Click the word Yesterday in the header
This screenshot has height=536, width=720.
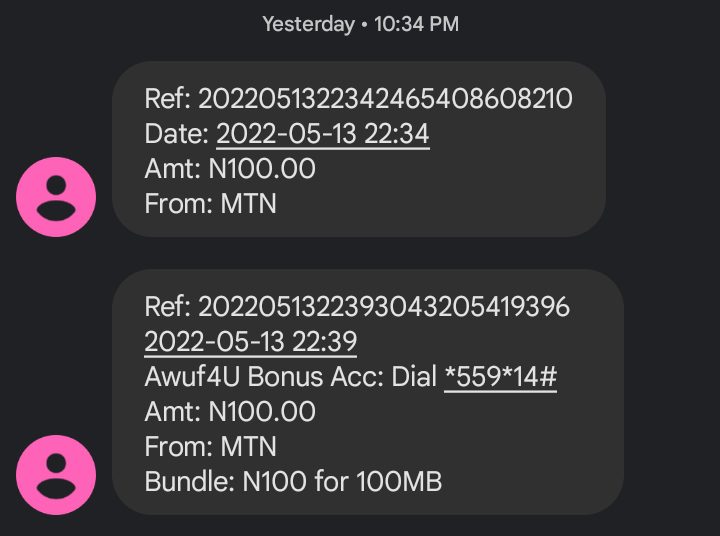tap(308, 24)
